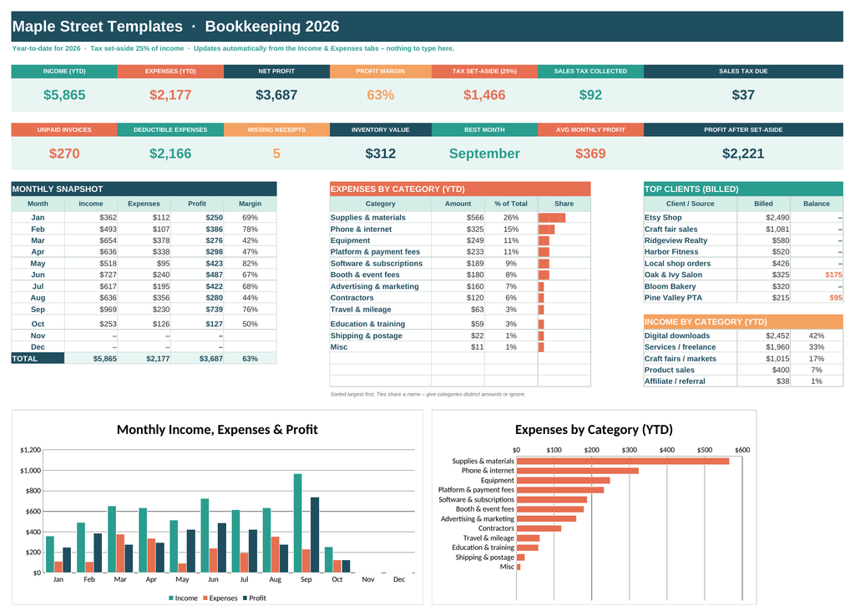Select the Phone & internet bar in chart
The image size is (855, 616).
(x=578, y=471)
